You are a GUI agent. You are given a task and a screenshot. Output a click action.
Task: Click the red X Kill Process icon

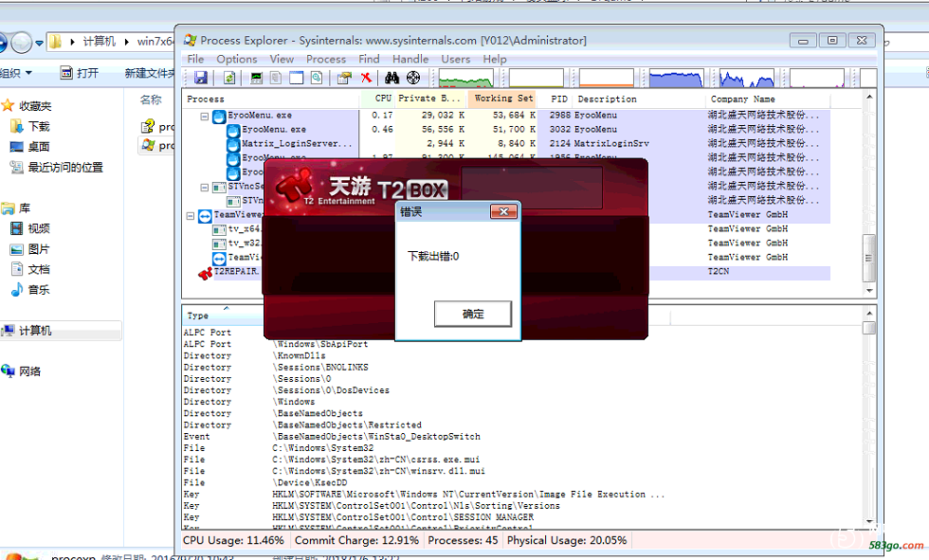click(366, 78)
